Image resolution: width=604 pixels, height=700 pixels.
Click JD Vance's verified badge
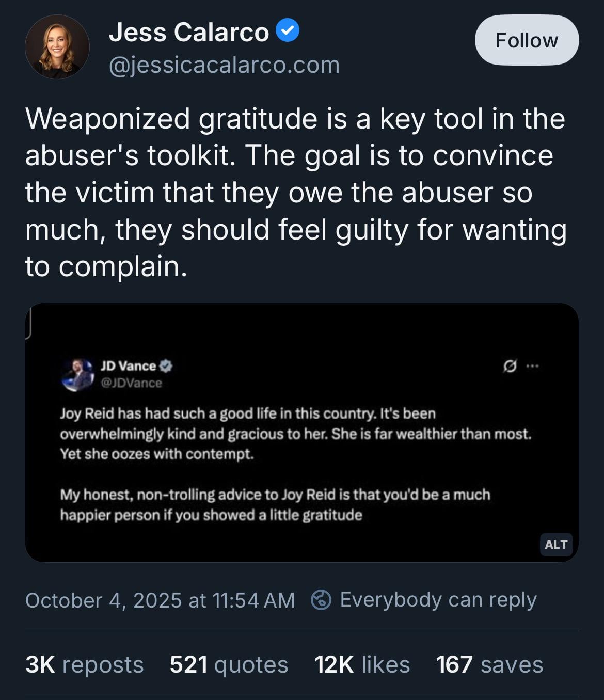(166, 366)
